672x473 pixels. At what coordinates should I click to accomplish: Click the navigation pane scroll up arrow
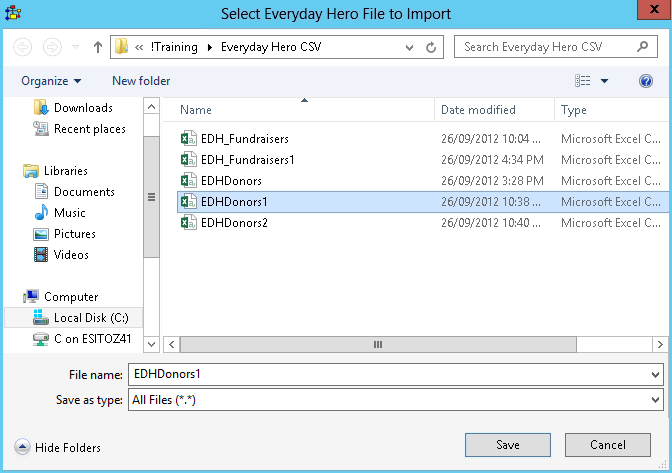click(151, 106)
